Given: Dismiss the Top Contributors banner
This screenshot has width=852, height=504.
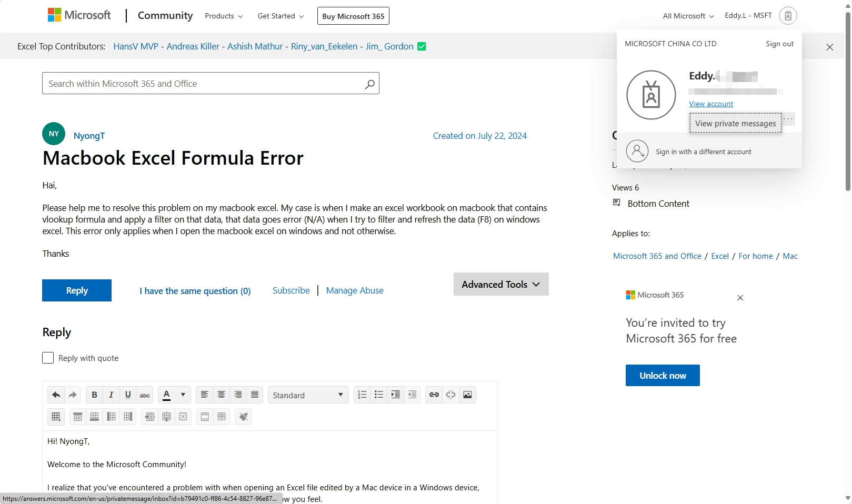Looking at the screenshot, I should (830, 47).
